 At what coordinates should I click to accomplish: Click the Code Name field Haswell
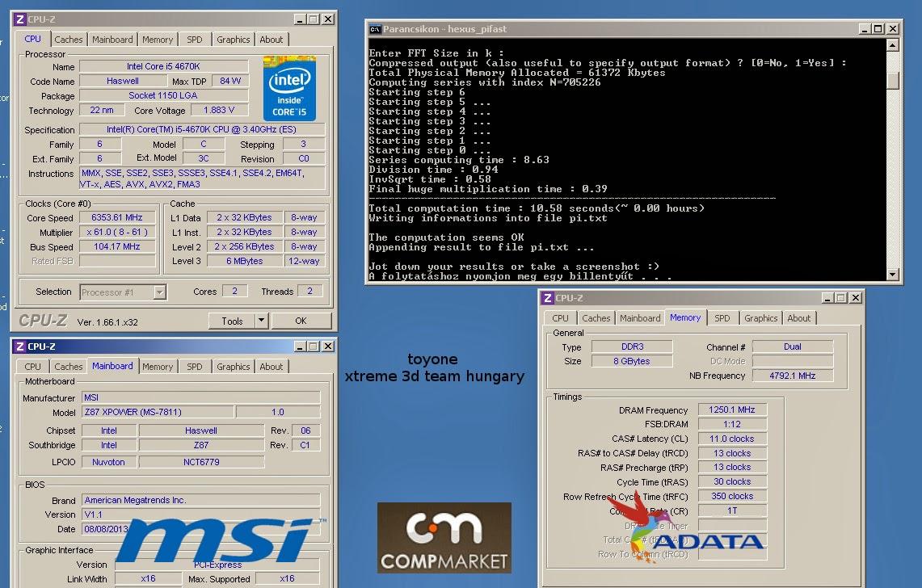123,81
